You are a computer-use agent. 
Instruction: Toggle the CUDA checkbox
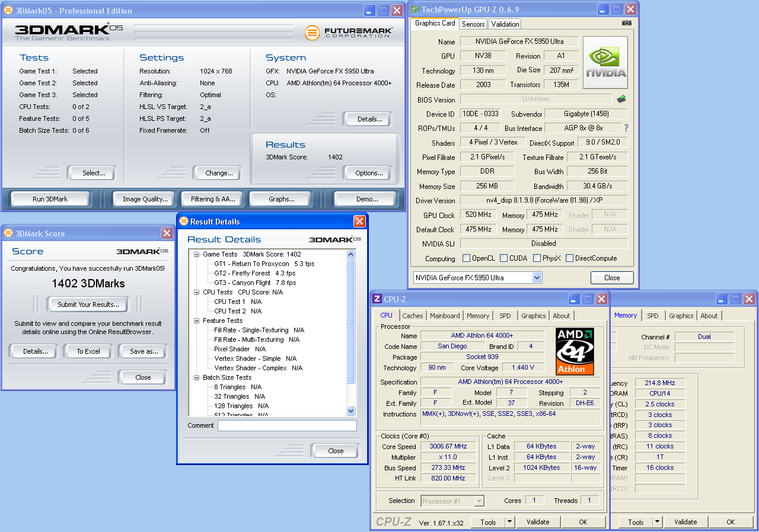pyautogui.click(x=503, y=258)
